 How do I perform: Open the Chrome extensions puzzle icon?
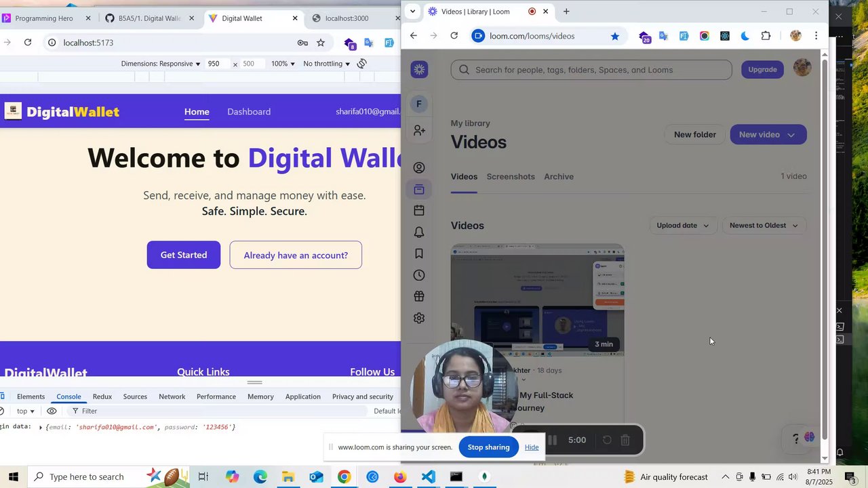[766, 36]
